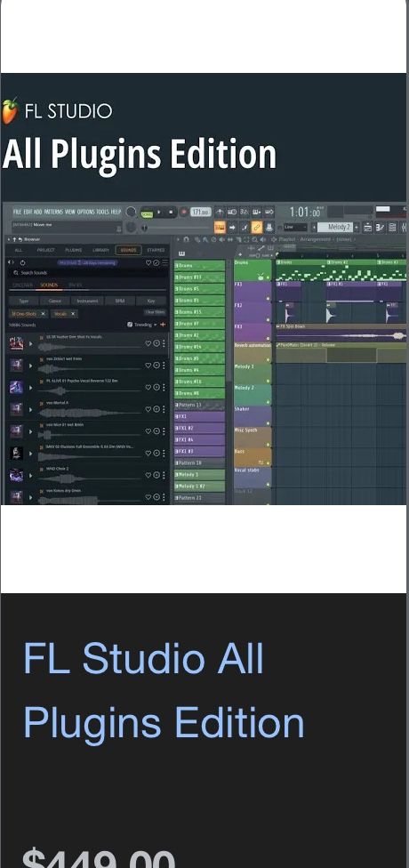Image resolution: width=409 pixels, height=868 pixels.
Task: Click the power icon in sounds panel
Action: [x=23, y=263]
